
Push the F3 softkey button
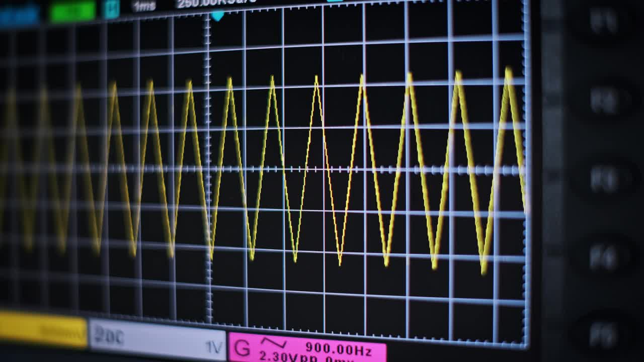click(x=604, y=179)
